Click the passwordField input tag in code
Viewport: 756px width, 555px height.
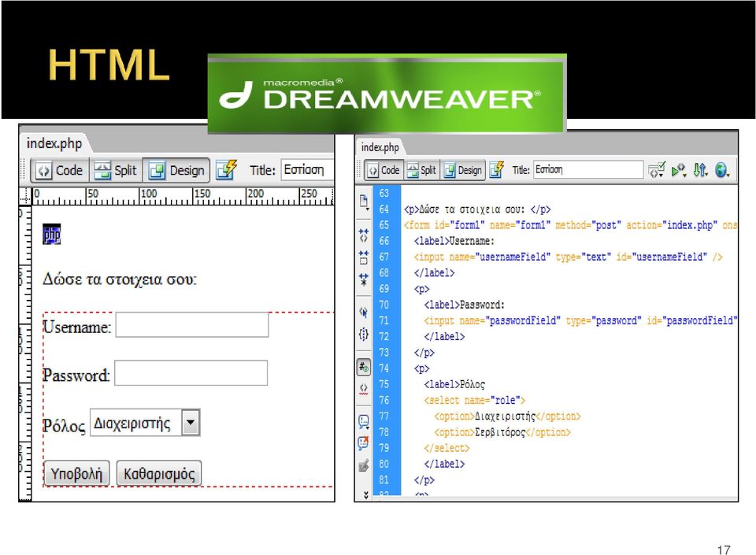[580, 320]
